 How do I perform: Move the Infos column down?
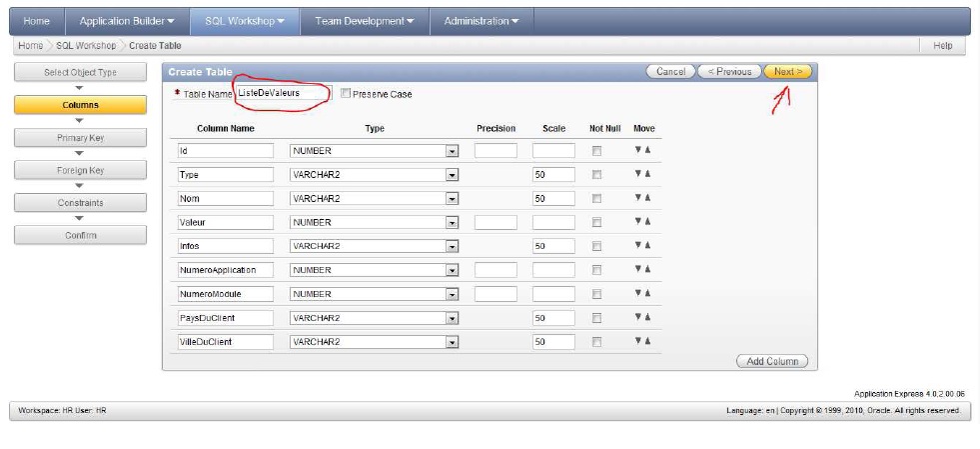(638, 246)
